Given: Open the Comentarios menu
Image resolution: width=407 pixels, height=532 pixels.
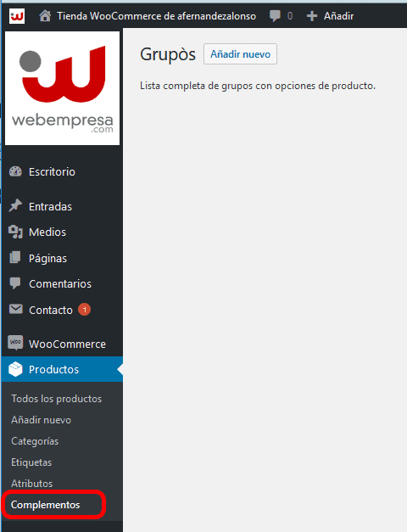Looking at the screenshot, I should click(60, 283).
